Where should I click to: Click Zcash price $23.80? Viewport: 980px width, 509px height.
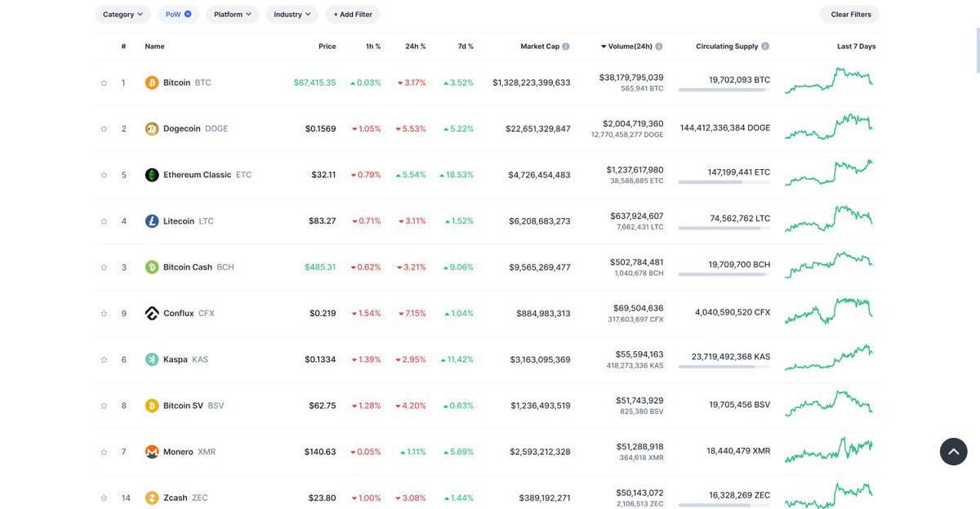point(323,498)
